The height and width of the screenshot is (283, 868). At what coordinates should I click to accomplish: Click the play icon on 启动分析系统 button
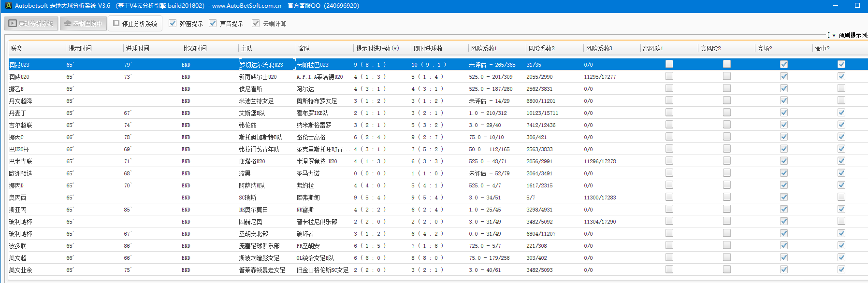click(x=13, y=23)
